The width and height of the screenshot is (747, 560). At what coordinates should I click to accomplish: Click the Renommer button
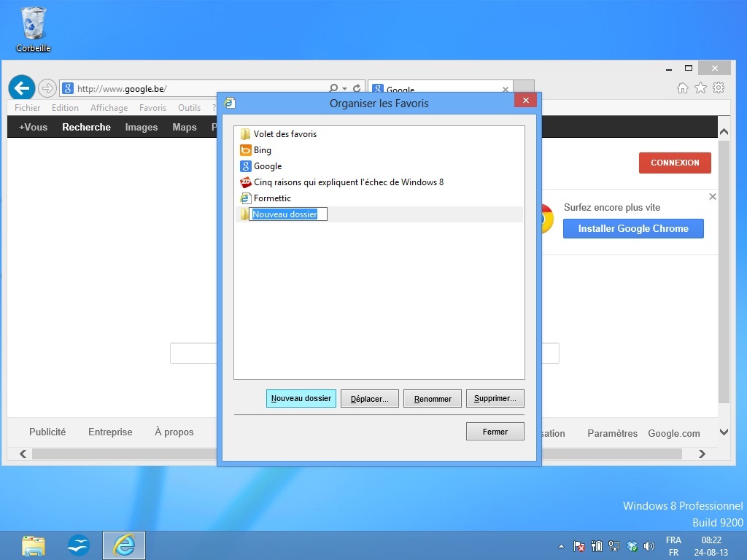click(433, 399)
